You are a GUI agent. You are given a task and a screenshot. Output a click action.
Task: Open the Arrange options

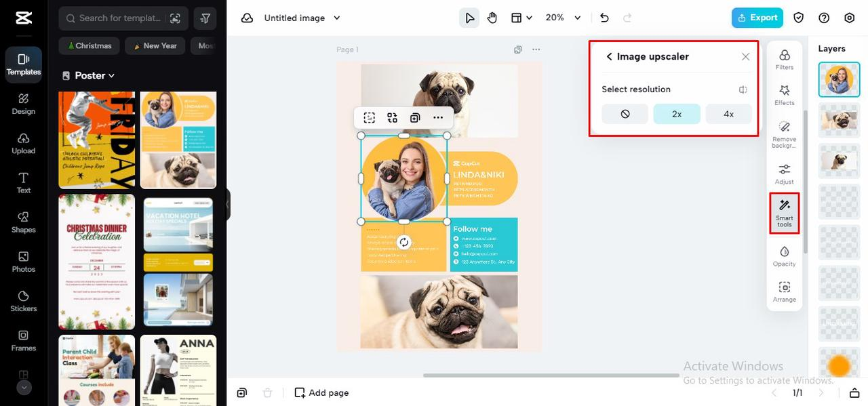(x=785, y=292)
